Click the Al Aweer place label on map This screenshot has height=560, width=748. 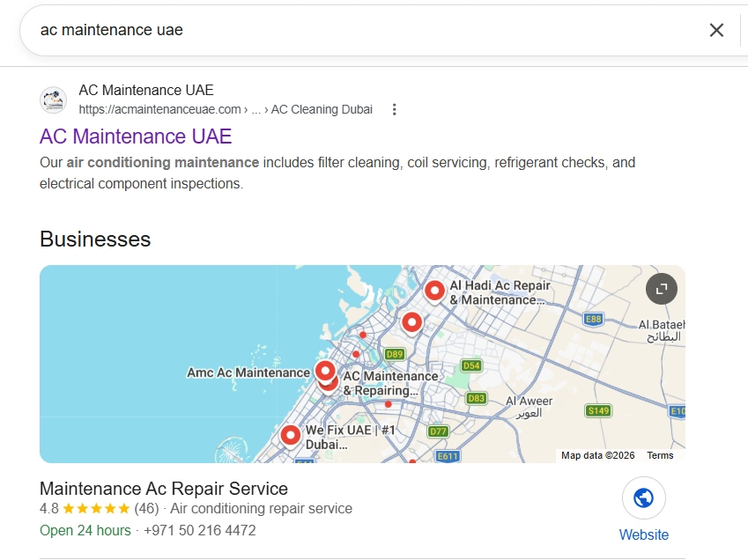click(529, 407)
